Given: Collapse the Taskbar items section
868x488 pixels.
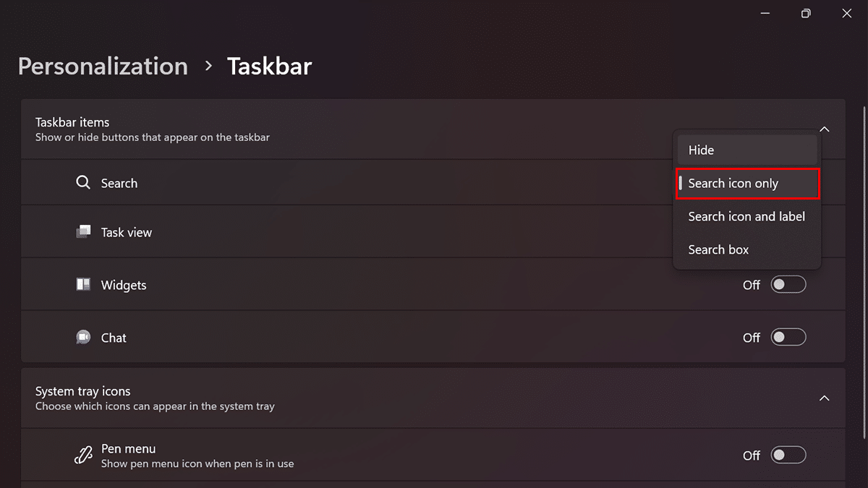Looking at the screenshot, I should (825, 129).
